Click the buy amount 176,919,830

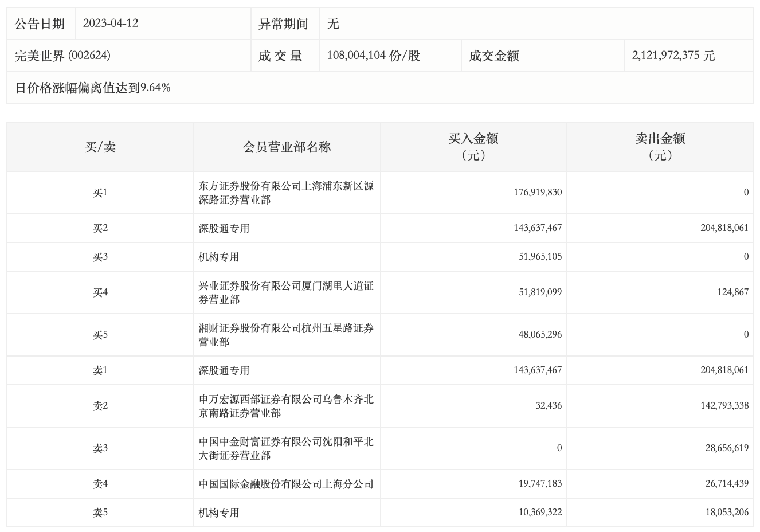[538, 193]
